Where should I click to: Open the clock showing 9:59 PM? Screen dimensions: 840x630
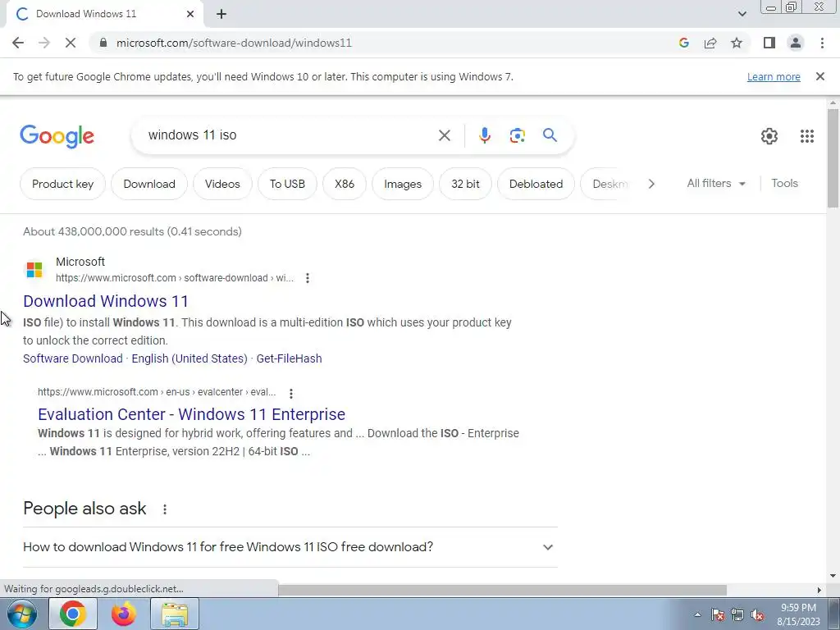click(798, 614)
